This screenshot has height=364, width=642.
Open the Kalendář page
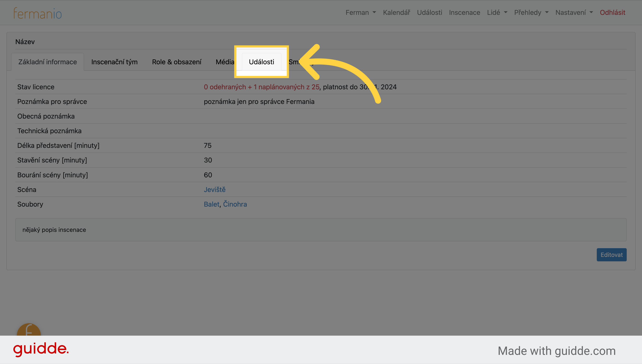pyautogui.click(x=396, y=13)
